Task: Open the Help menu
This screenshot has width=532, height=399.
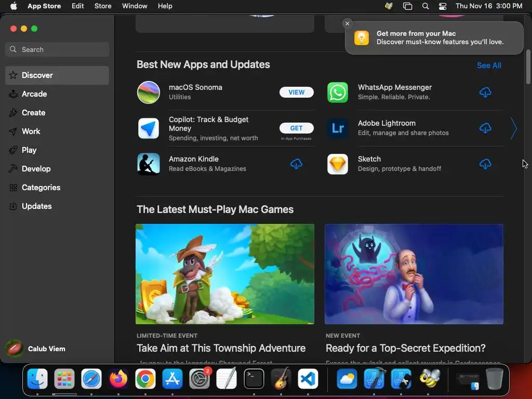Action: click(165, 6)
